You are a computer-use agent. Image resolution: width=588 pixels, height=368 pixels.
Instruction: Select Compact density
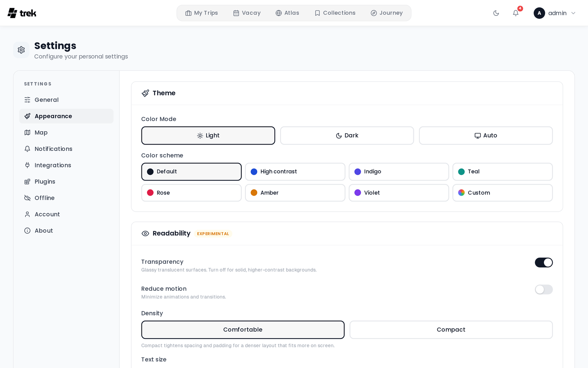(451, 330)
